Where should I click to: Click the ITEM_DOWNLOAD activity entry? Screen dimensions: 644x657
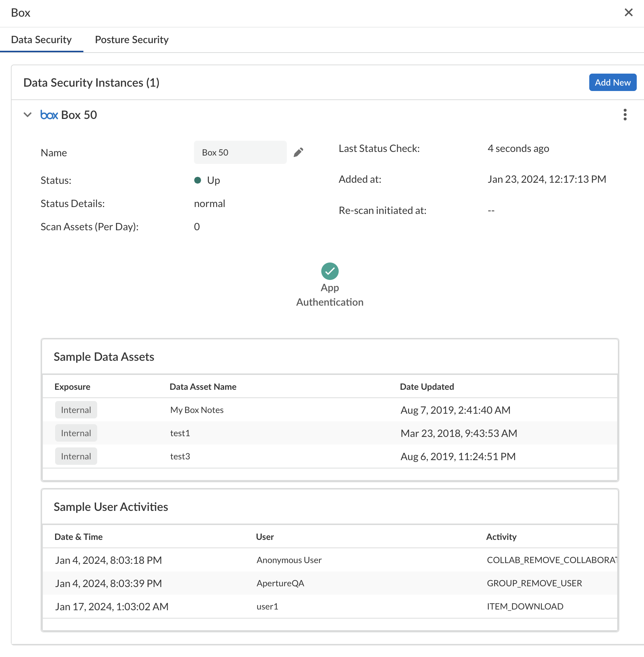click(x=525, y=606)
